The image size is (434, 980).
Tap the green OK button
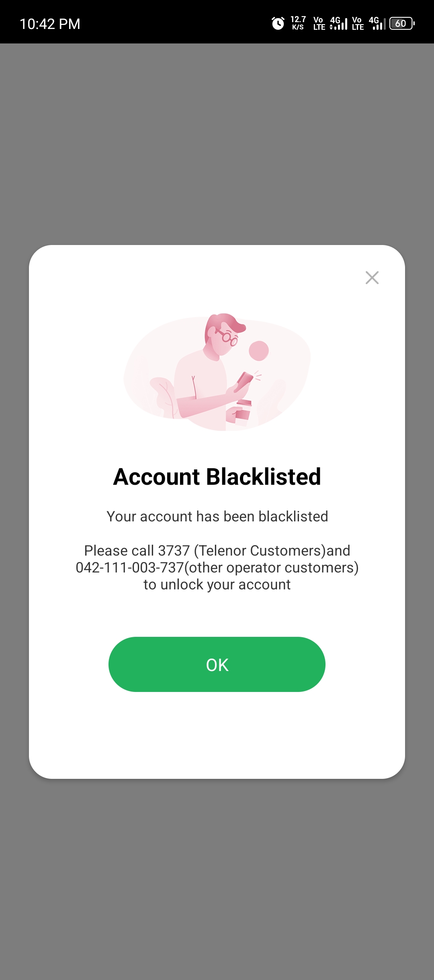tap(217, 664)
